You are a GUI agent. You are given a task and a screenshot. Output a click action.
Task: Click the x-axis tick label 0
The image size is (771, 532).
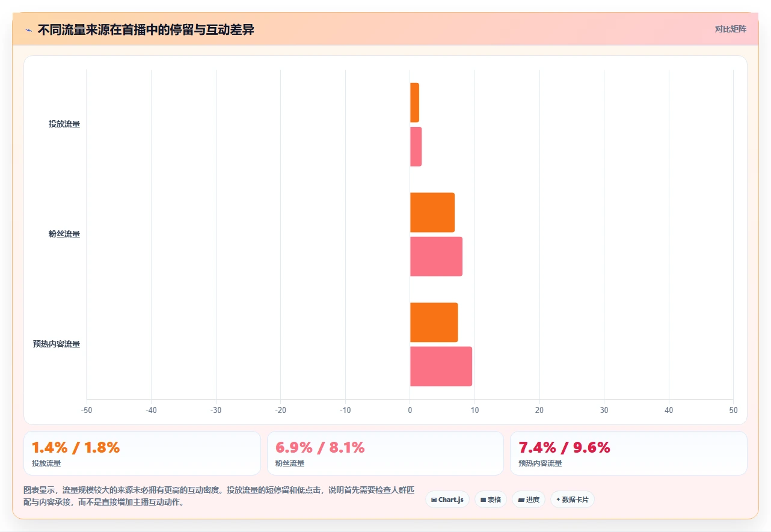pyautogui.click(x=410, y=411)
